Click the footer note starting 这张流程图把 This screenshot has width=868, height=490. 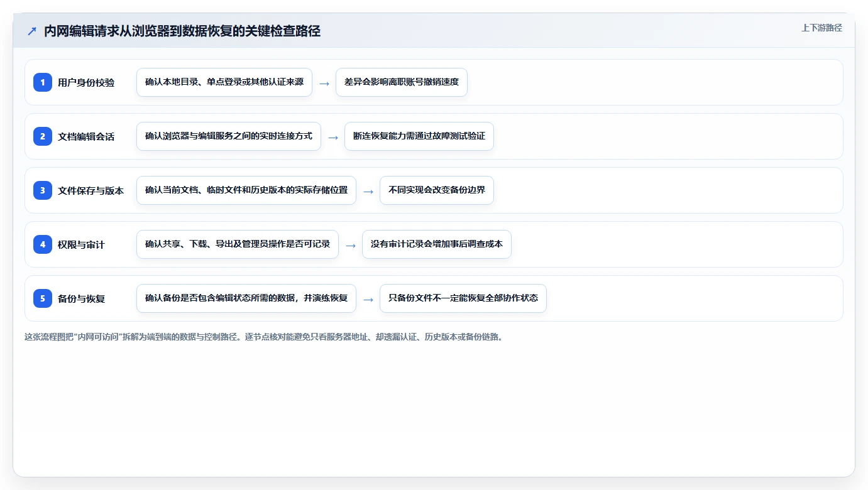point(263,337)
